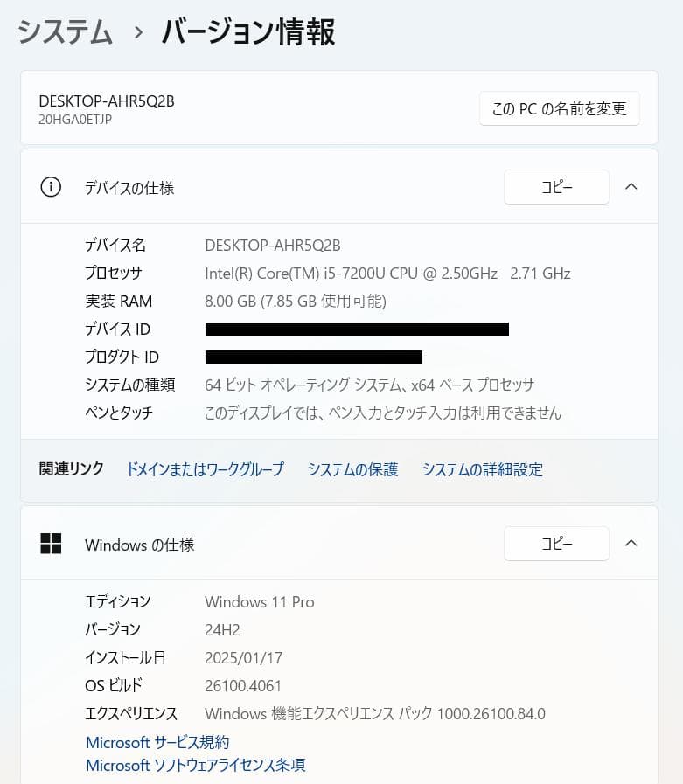Select the model text 20HGA0ETJP

(75, 120)
